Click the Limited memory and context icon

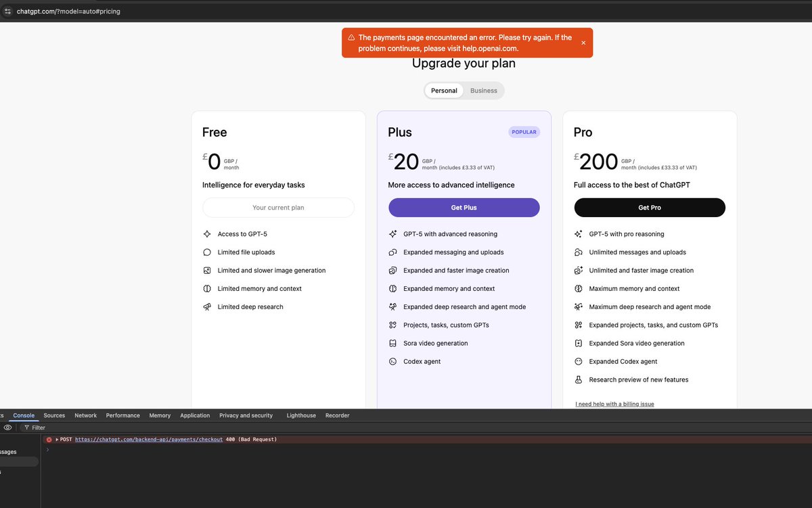coord(207,289)
